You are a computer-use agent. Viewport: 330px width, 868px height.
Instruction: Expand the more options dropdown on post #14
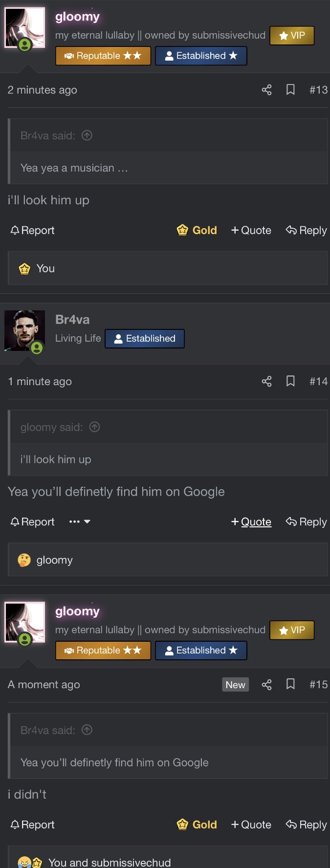click(x=80, y=522)
